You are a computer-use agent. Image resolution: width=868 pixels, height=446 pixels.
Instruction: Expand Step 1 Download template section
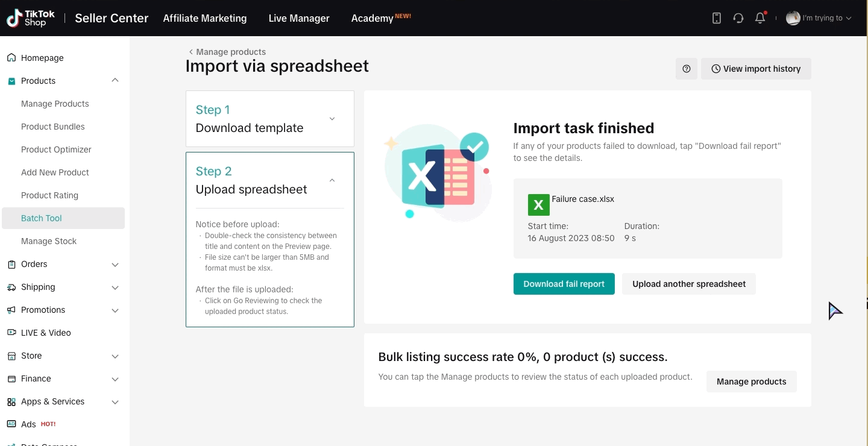point(332,119)
